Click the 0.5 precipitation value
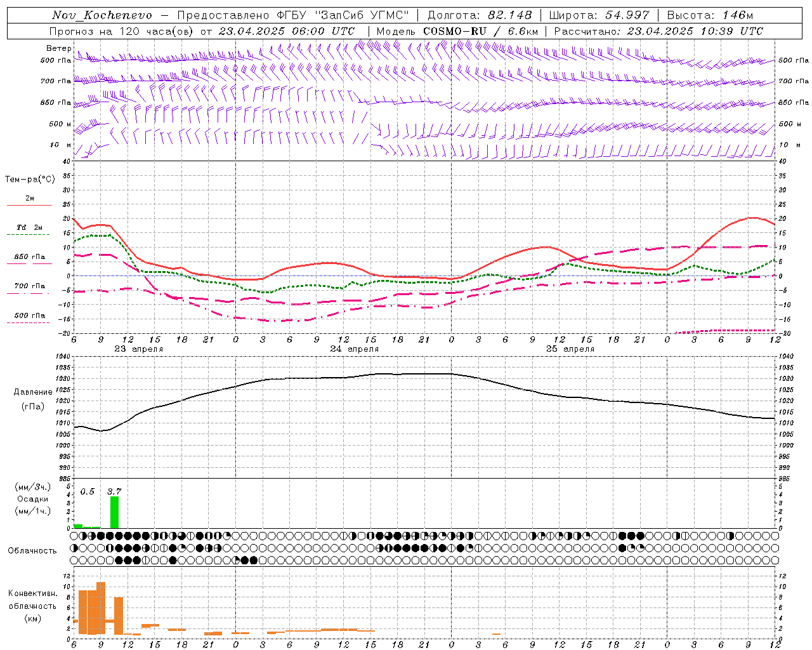812x650 pixels. [87, 491]
